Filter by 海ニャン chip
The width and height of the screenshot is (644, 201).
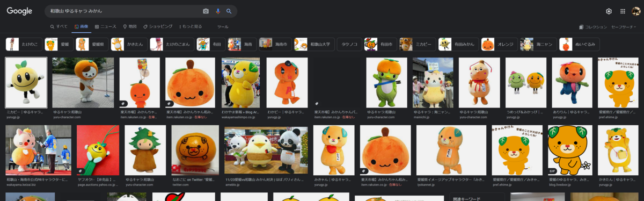538,44
